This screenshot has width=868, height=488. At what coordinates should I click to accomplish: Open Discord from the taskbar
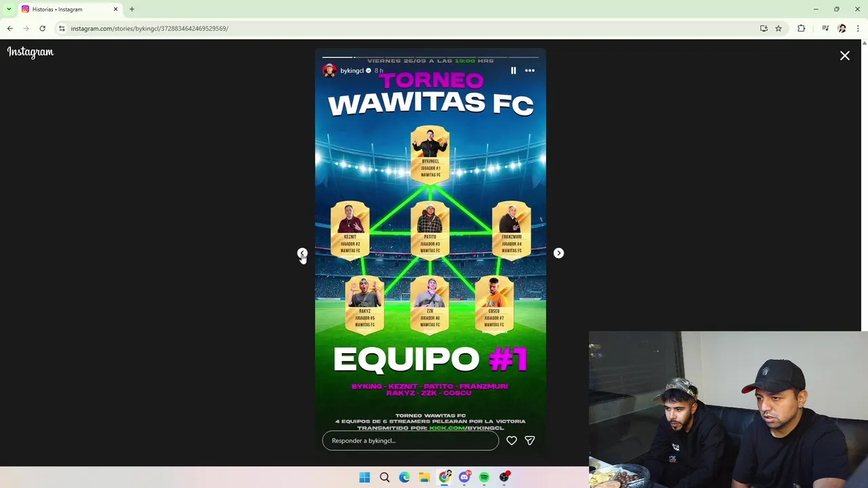click(465, 477)
